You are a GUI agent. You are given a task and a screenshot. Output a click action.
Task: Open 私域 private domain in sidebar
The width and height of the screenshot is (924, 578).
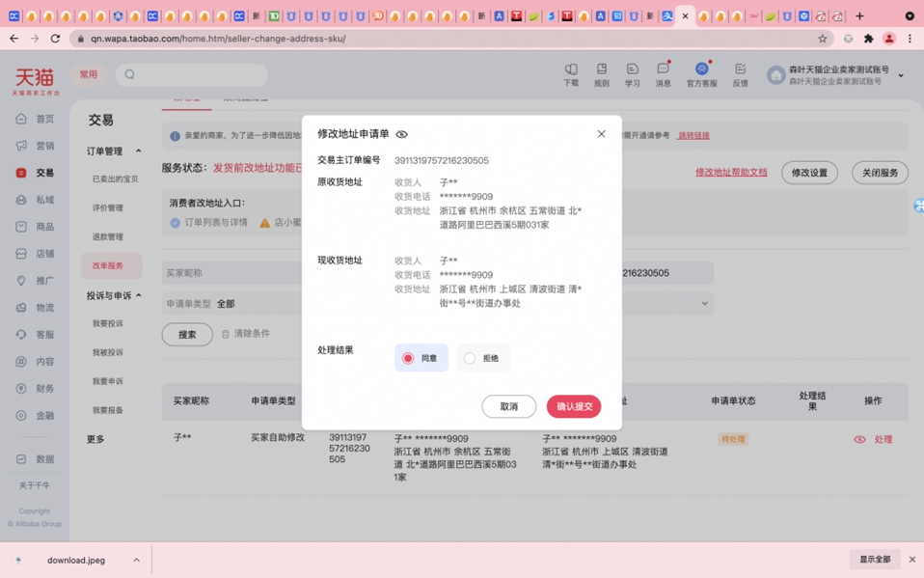point(35,200)
